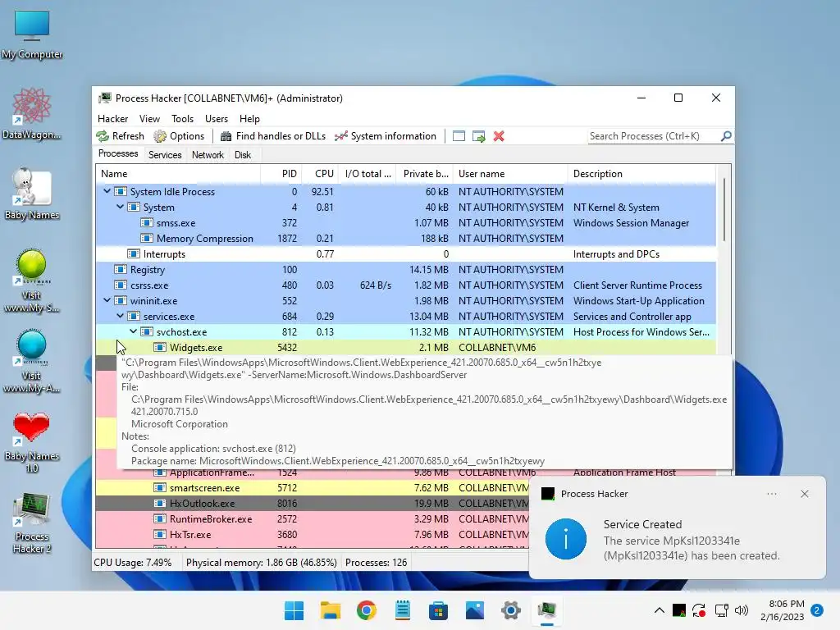Select the Memory Compression process row
This screenshot has height=630, width=840.
[405, 239]
